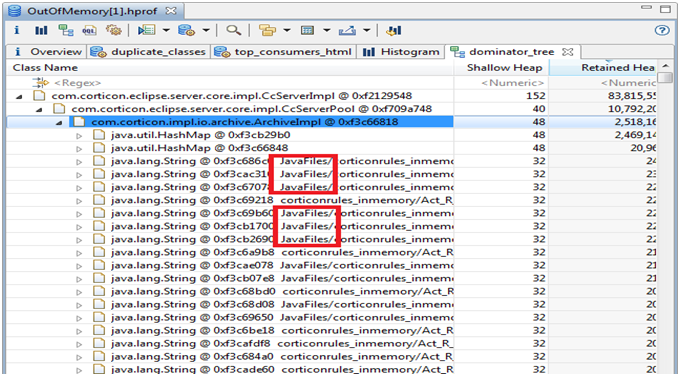
Task: Expand the String @ 0xf3c6a9b8 node
Action: (79, 252)
